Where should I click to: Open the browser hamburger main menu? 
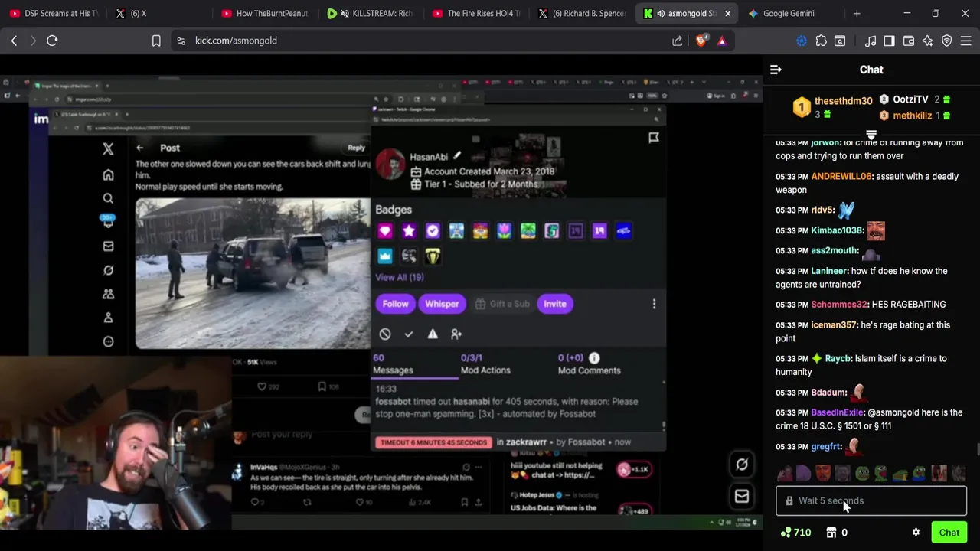pos(966,41)
